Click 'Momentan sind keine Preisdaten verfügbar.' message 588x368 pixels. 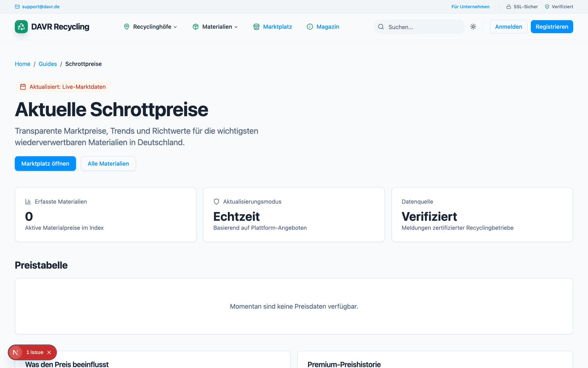coord(294,306)
